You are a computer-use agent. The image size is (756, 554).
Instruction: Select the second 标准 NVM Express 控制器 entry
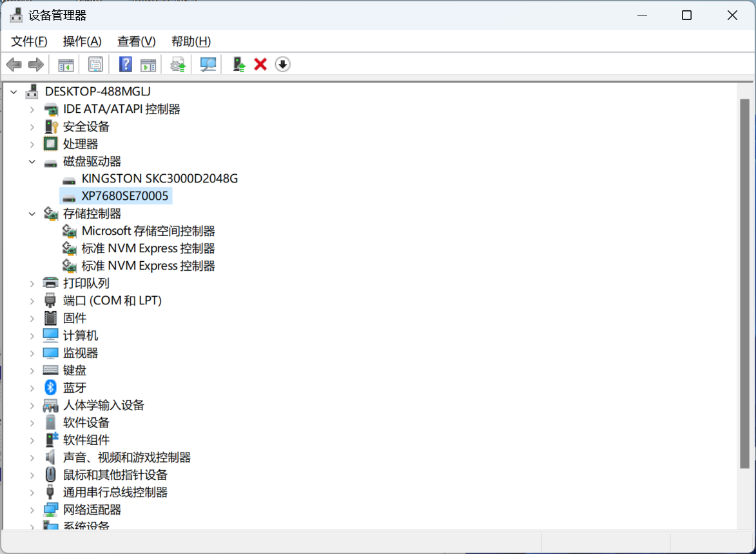tap(148, 266)
